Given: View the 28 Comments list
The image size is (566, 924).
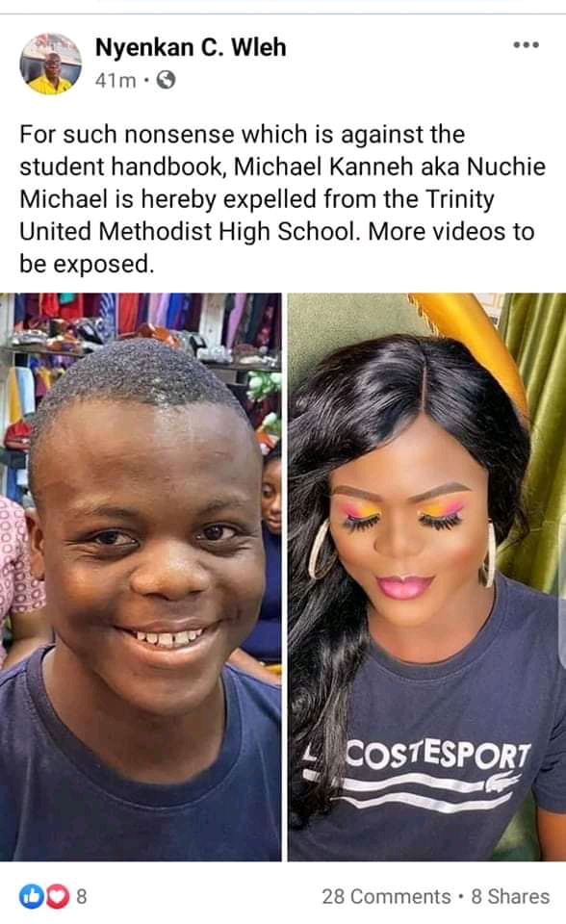Looking at the screenshot, I should pyautogui.click(x=386, y=896).
